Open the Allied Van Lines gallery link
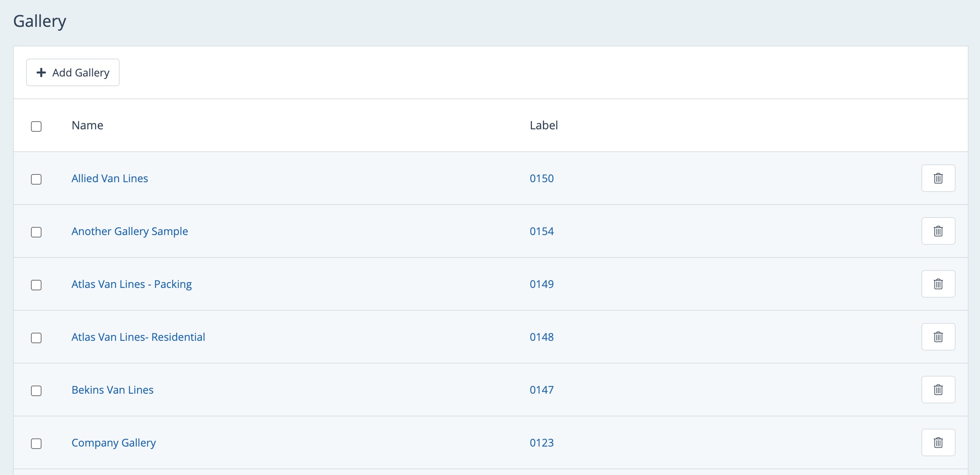This screenshot has height=475, width=980. [x=110, y=179]
